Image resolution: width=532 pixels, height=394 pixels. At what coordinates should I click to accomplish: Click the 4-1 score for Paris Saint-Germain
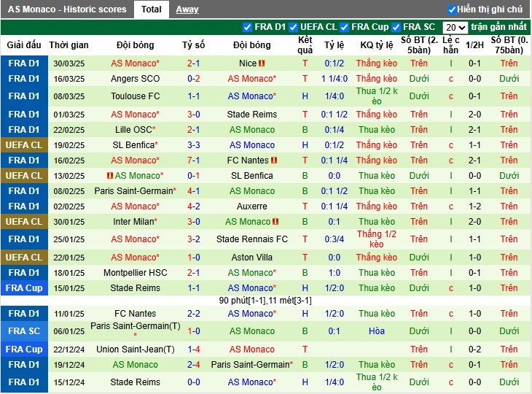193,191
